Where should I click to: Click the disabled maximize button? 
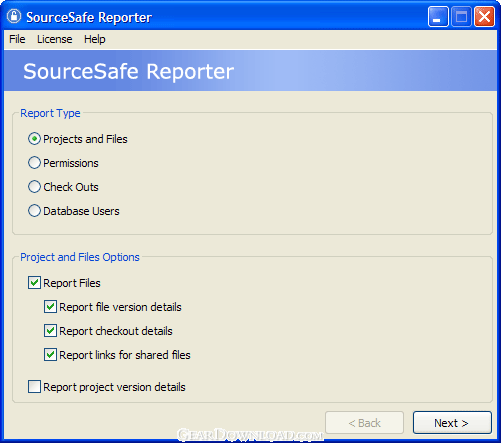(x=461, y=16)
